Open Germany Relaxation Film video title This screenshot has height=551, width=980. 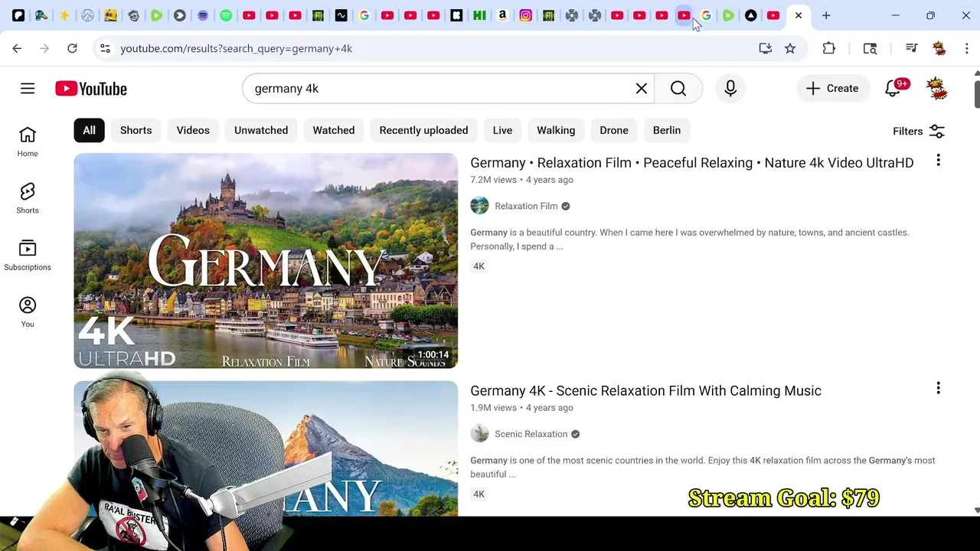point(692,163)
